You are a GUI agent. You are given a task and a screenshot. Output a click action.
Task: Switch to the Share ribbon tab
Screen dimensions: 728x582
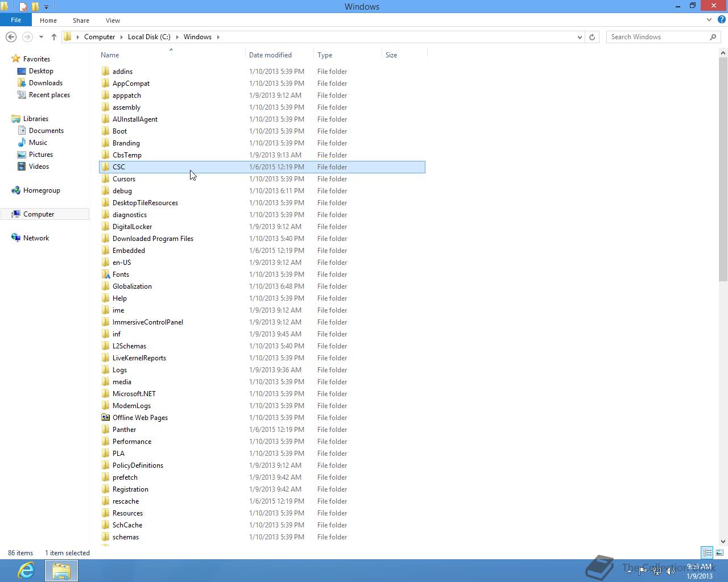click(x=81, y=20)
